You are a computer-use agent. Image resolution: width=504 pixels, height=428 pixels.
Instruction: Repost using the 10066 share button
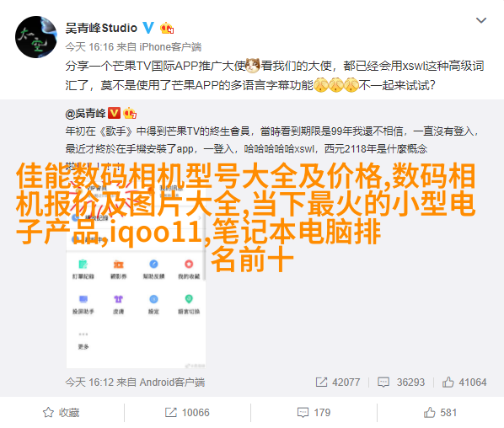pyautogui.click(x=187, y=412)
